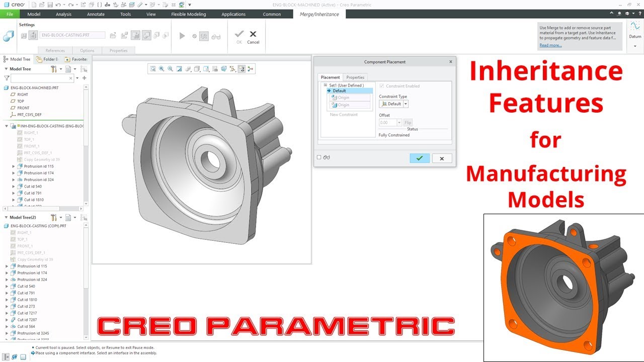Click the Redo arrow in quick access toolbar
The image size is (644, 362).
click(71, 5)
